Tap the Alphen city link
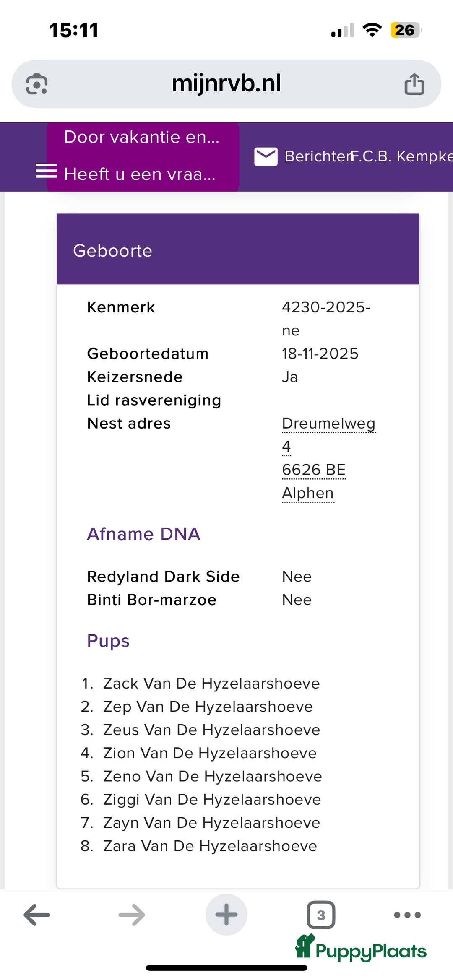This screenshot has height=980, width=453. pos(308,493)
